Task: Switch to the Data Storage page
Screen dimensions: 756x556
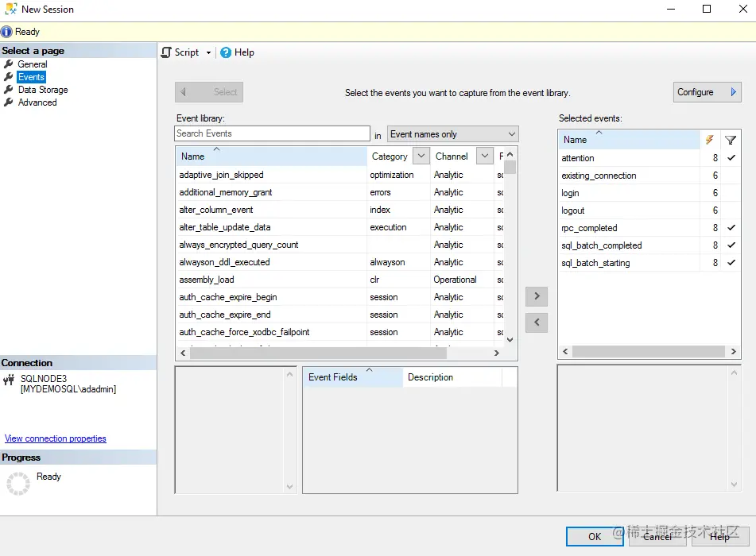Action: click(x=43, y=90)
